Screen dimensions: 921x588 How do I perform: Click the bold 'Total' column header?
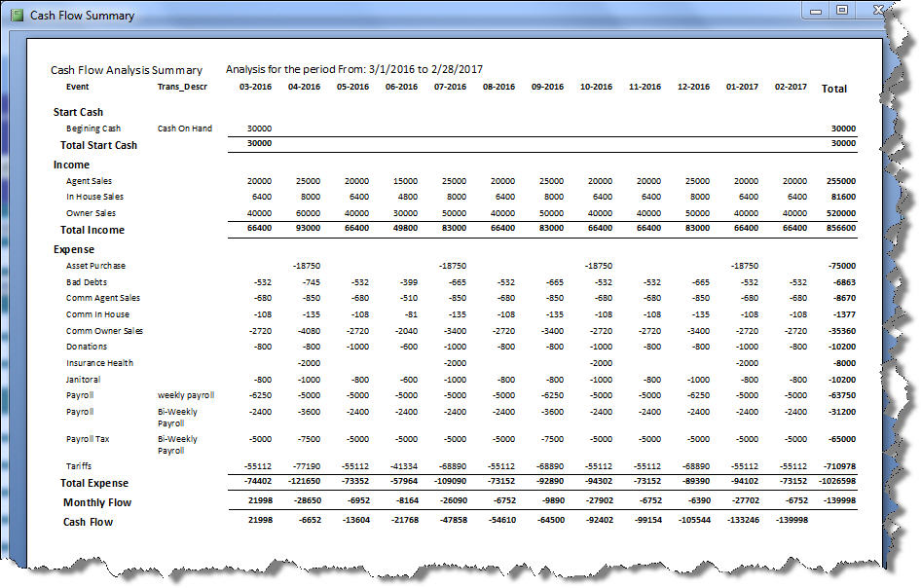point(834,89)
